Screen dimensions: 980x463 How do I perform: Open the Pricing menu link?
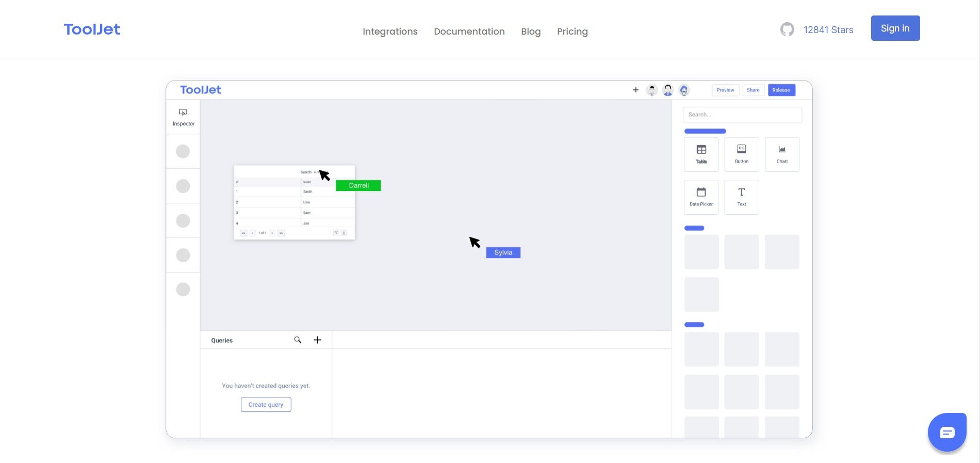tap(573, 31)
